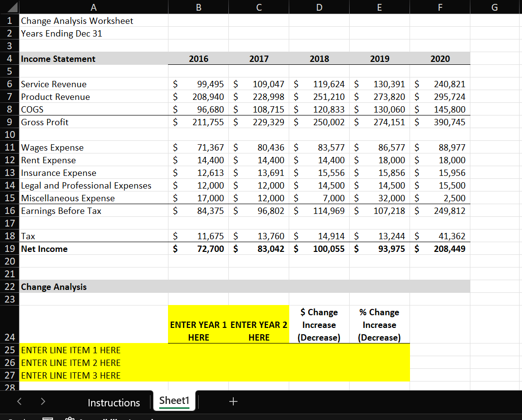Click the 2017 year header cell
Image resolution: width=522 pixels, height=420 pixels.
(259, 58)
